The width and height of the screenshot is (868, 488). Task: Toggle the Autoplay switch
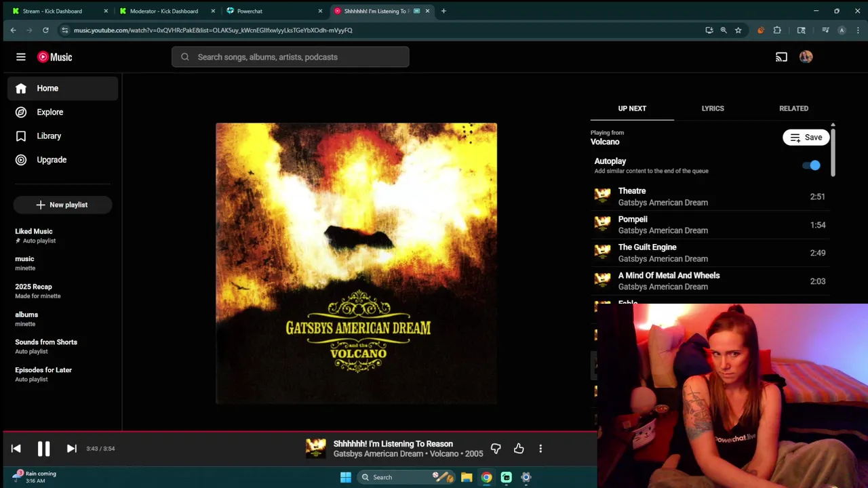pyautogui.click(x=811, y=165)
